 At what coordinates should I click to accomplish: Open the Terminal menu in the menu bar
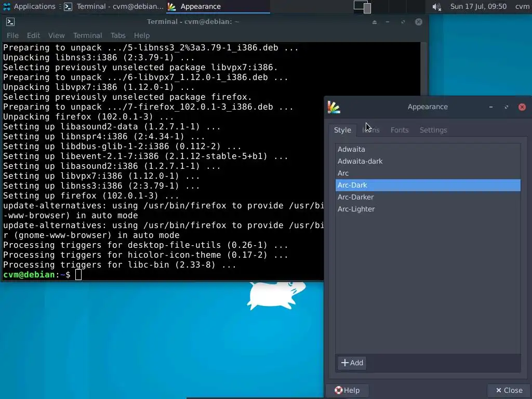coord(87,35)
